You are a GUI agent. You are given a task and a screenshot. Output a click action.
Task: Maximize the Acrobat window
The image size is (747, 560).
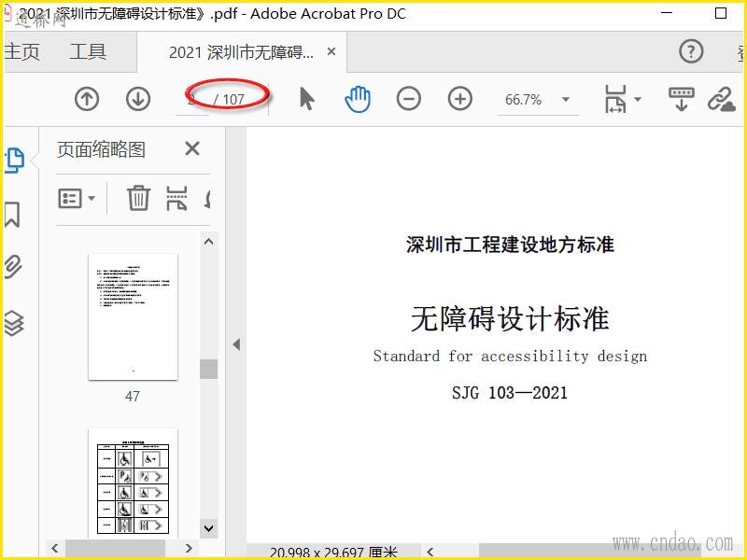point(721,13)
